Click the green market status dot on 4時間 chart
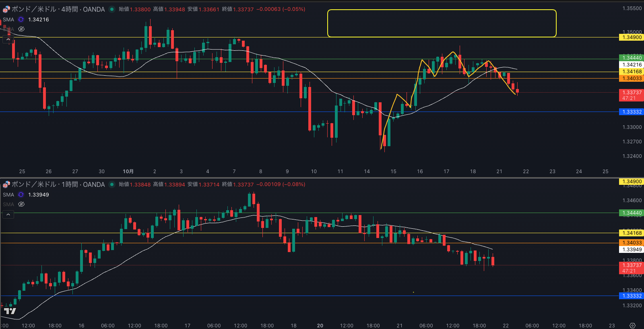 [x=112, y=9]
